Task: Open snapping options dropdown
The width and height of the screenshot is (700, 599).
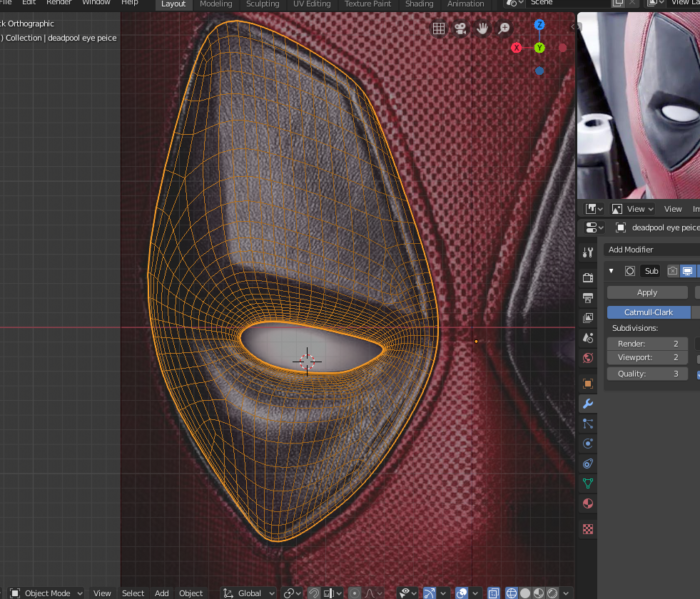Action: (332, 593)
